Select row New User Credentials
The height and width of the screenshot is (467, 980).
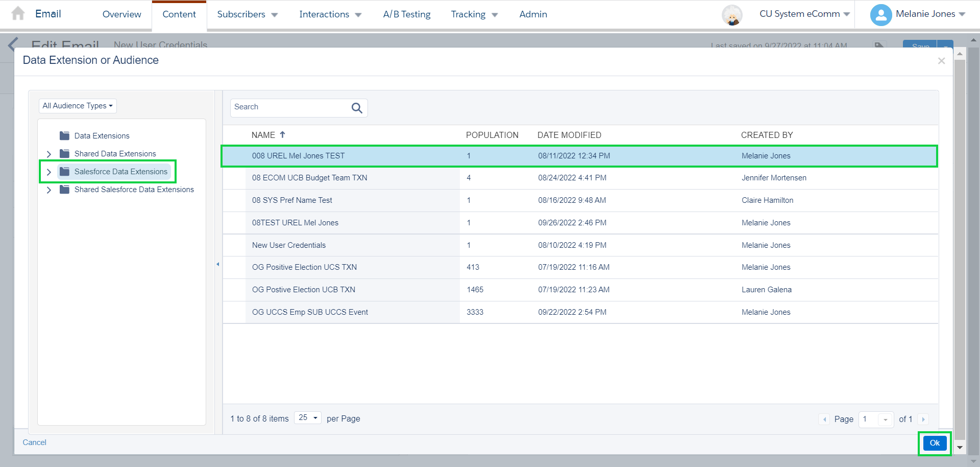click(580, 245)
